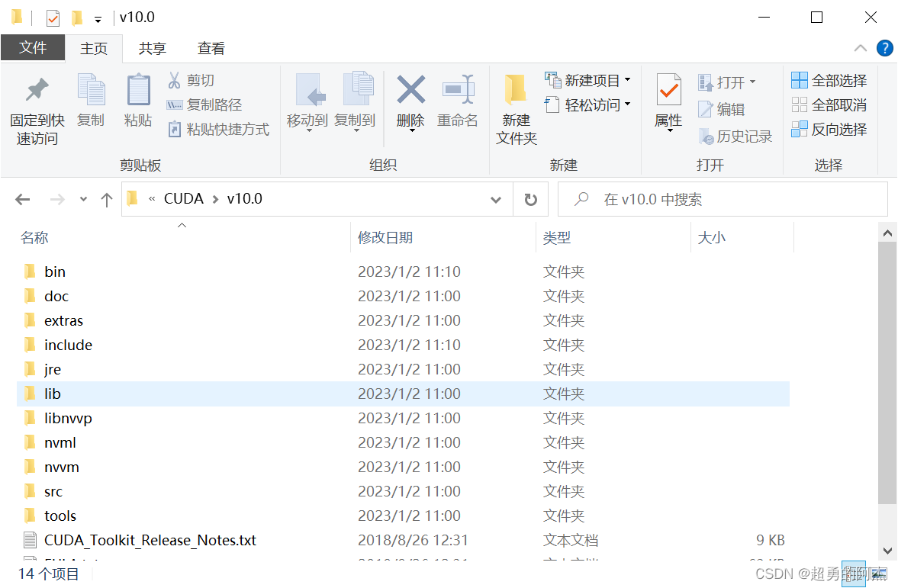Click Select All (全部选择) icon
This screenshot has width=898, height=588.
coord(799,80)
